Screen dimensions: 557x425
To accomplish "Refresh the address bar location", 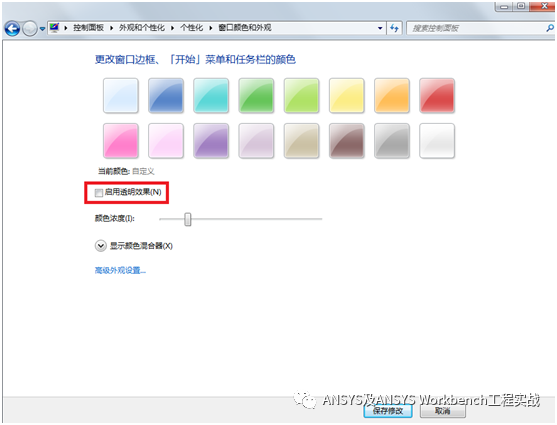I will point(394,28).
